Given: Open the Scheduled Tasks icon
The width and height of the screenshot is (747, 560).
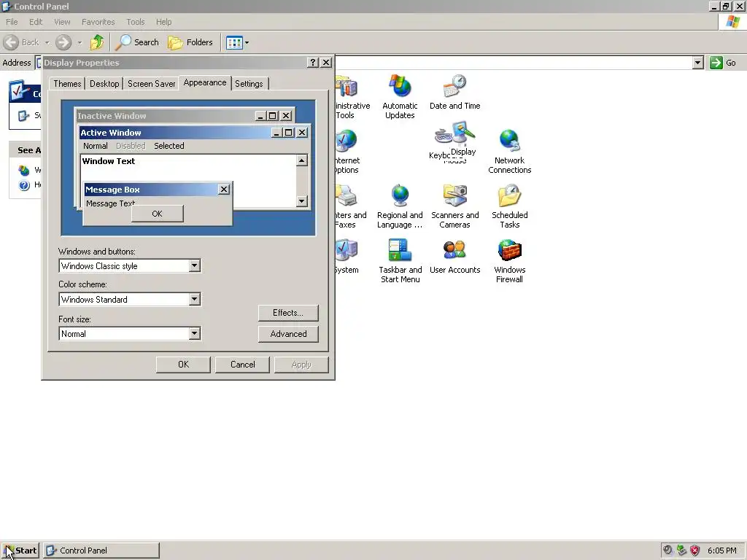Looking at the screenshot, I should pyautogui.click(x=509, y=206).
